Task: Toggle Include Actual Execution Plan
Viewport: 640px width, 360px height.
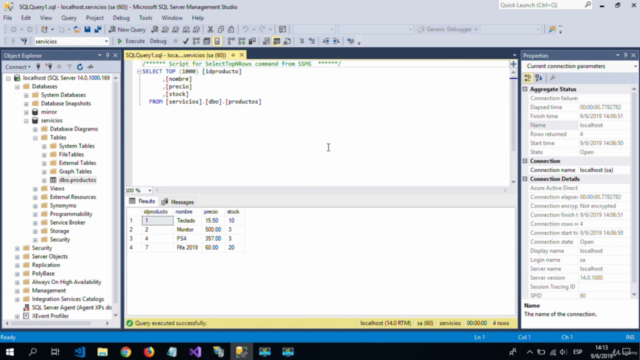Action: [x=231, y=41]
